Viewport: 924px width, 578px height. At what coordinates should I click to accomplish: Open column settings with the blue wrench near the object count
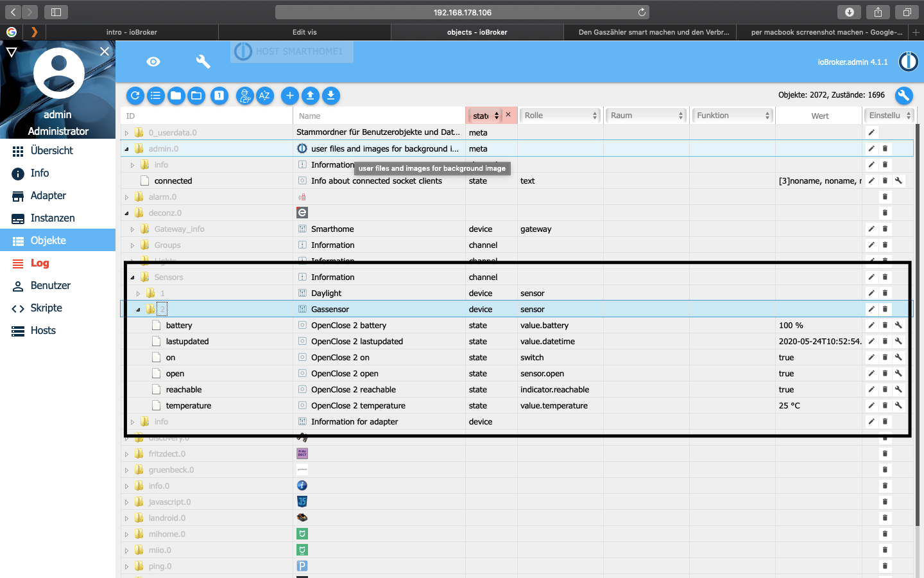904,96
